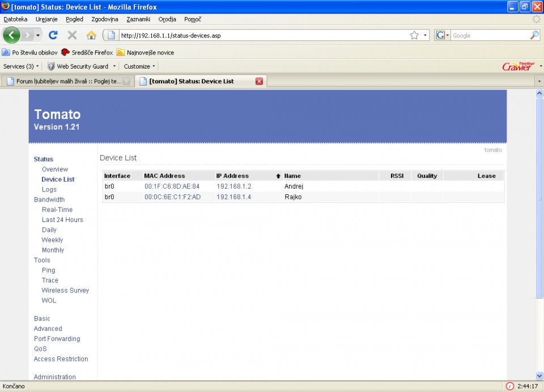
Task: Switch to the Forum ljubiteljev malih živali tab
Action: (x=68, y=81)
